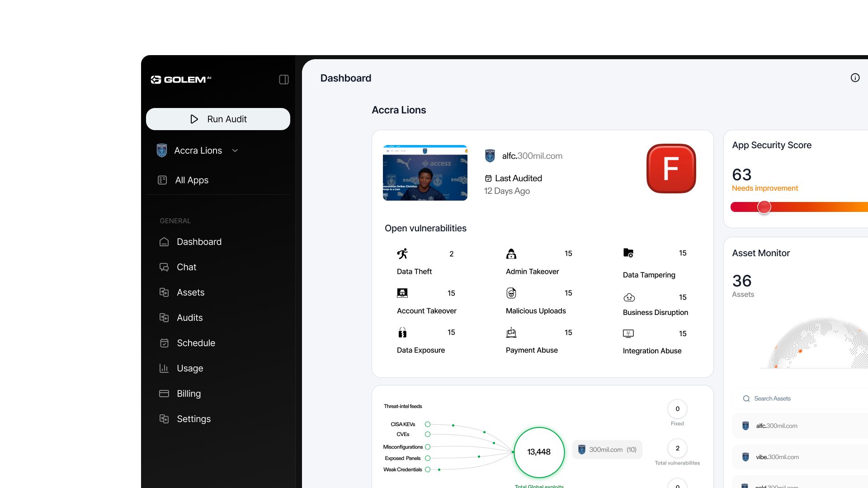Viewport: 868px width, 488px height.
Task: Click the Run Audit button
Action: point(218,119)
